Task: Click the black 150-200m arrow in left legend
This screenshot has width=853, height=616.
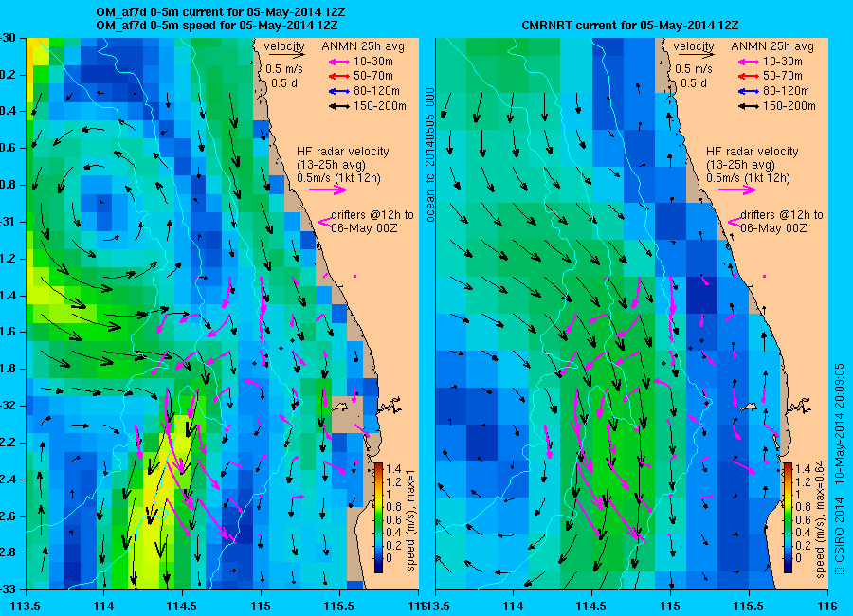Action: coord(339,107)
